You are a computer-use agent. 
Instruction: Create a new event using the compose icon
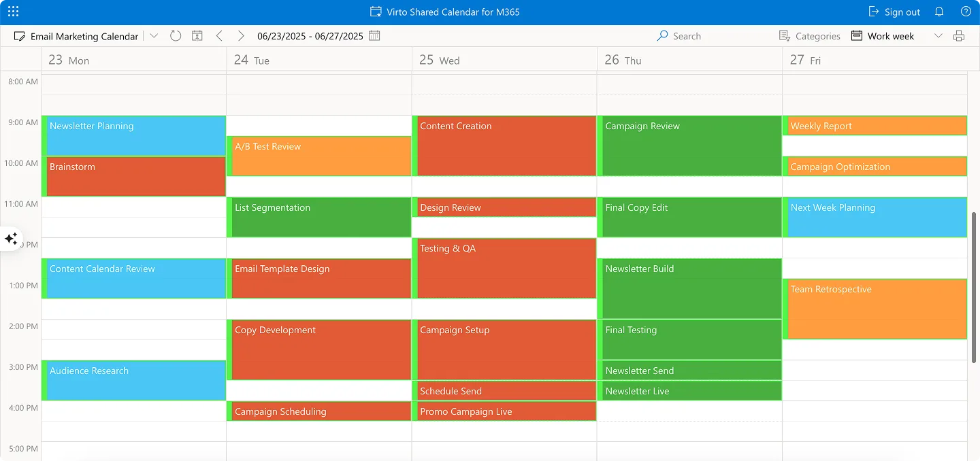coord(18,35)
